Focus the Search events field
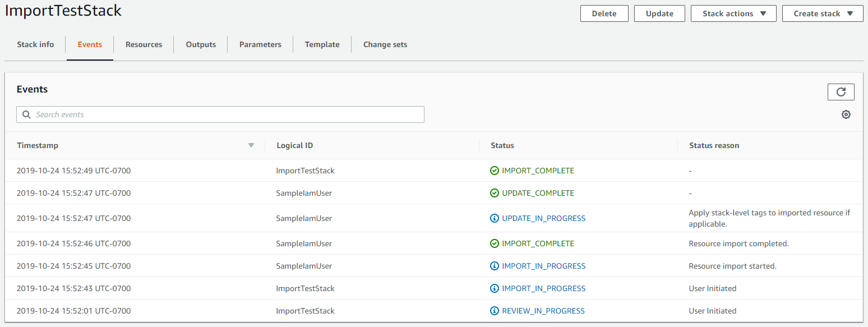This screenshot has width=868, height=327. [224, 114]
